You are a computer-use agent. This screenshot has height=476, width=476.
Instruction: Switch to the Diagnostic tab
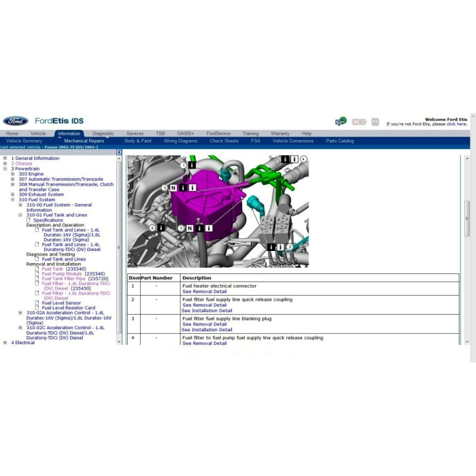click(x=103, y=133)
